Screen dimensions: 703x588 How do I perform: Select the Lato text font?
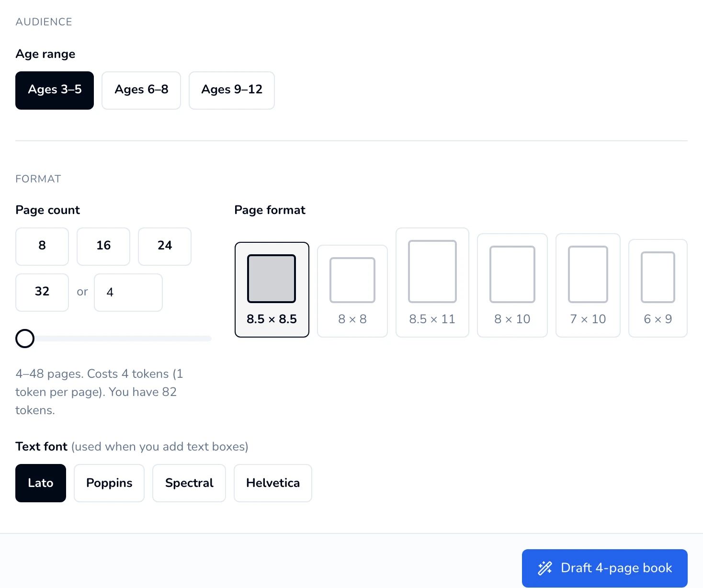pos(41,483)
